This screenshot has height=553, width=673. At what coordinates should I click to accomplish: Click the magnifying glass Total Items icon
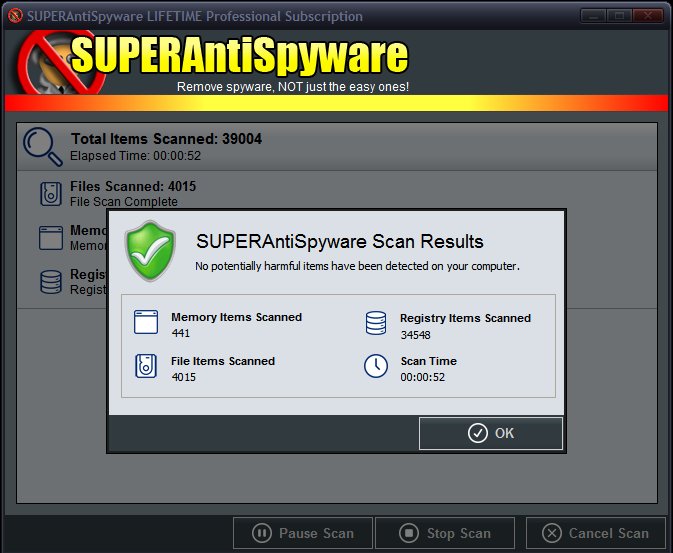pyautogui.click(x=43, y=147)
